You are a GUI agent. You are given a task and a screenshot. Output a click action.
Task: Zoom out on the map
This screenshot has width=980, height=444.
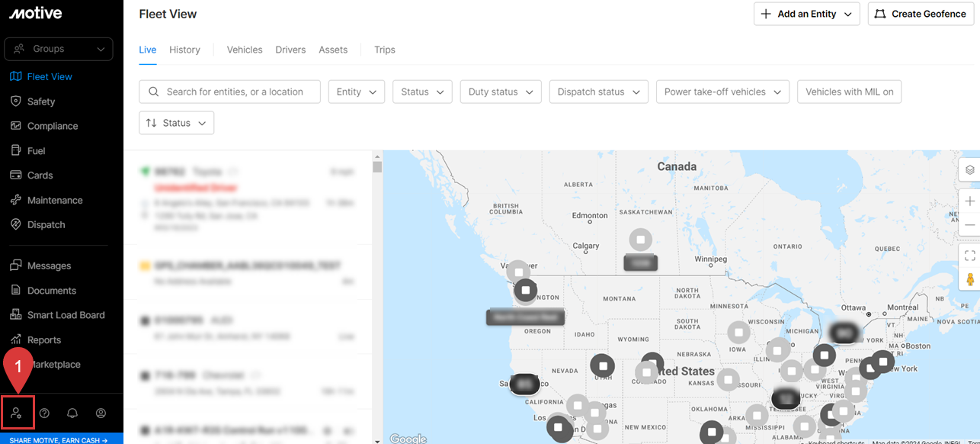[969, 225]
